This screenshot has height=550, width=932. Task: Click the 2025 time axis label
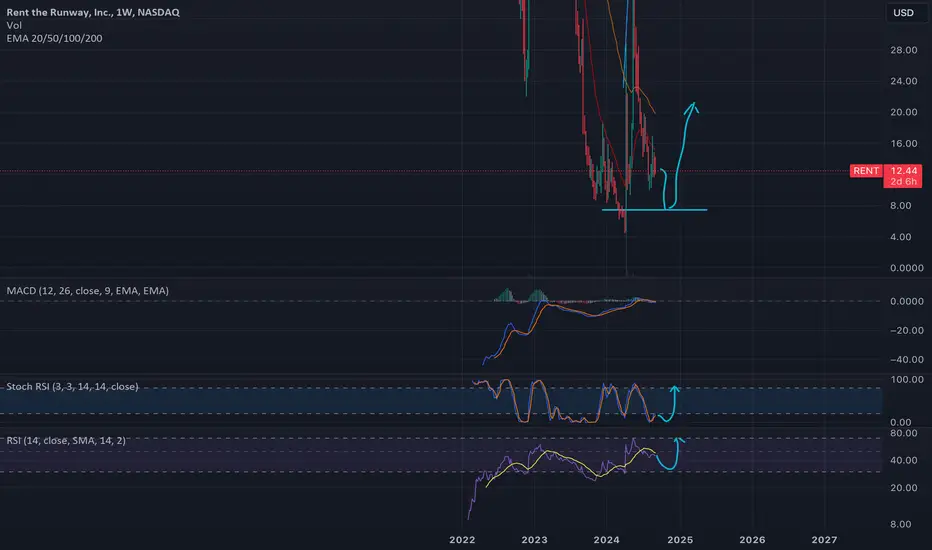(x=680, y=540)
